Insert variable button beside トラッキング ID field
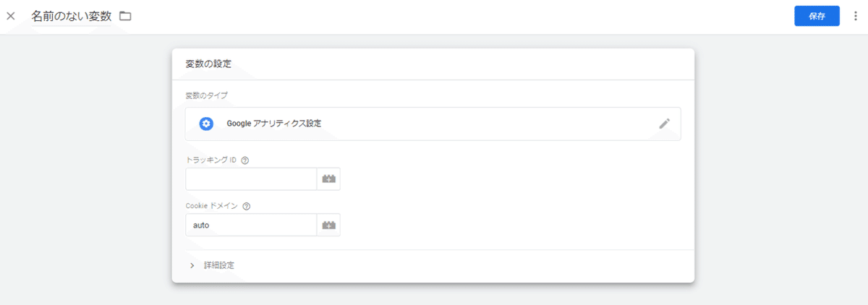This screenshot has height=305, width=868. [x=328, y=179]
